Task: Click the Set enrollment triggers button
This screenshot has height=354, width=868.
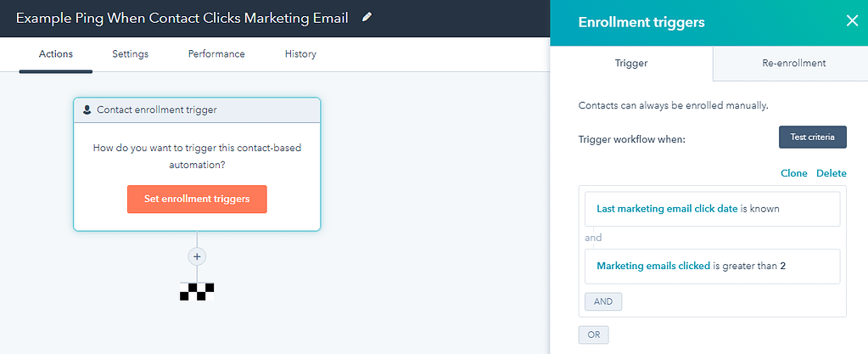Action: pos(197,199)
